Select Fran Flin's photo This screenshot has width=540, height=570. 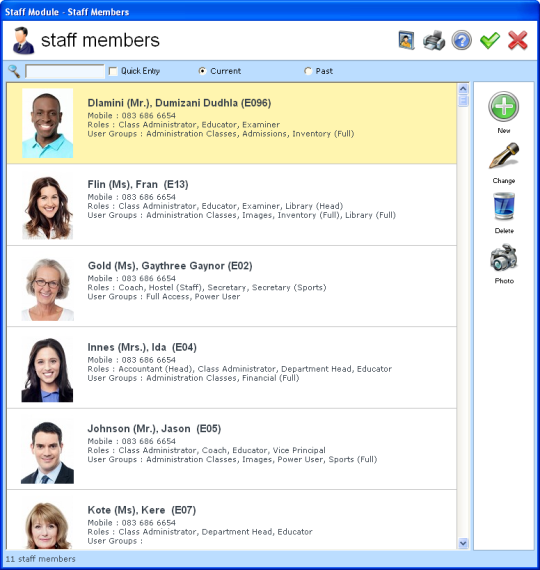pos(47,207)
